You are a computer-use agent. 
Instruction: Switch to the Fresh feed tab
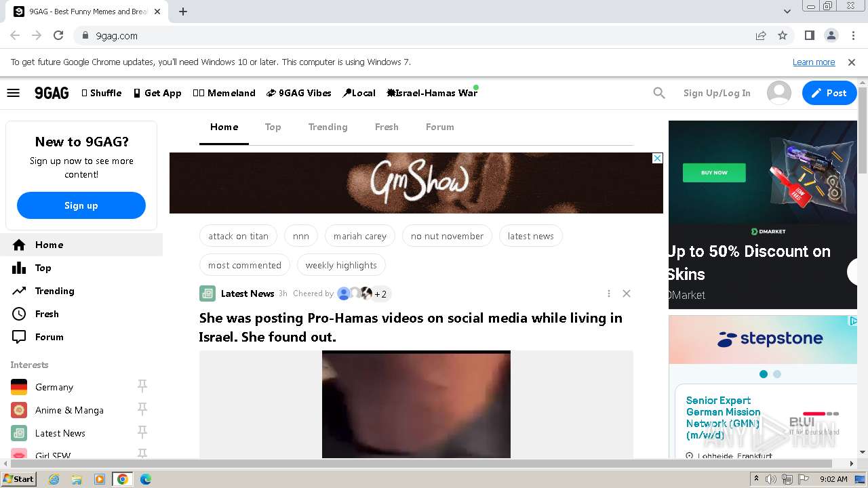[387, 127]
